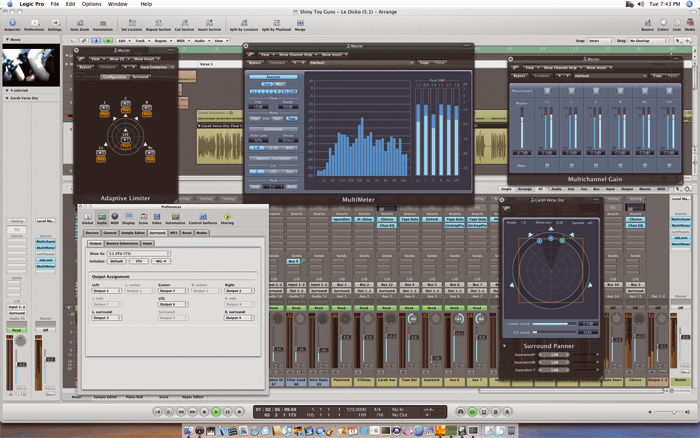Select the Global pane in Preferences
Screen dimensions: 700x438
coord(88,218)
